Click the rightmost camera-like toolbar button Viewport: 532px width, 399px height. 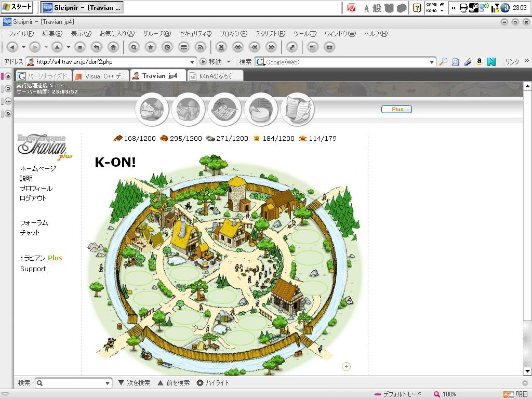coord(329,47)
